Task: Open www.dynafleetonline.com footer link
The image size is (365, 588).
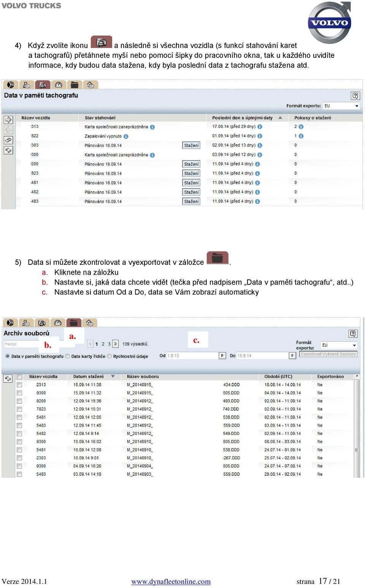Action: point(171,582)
